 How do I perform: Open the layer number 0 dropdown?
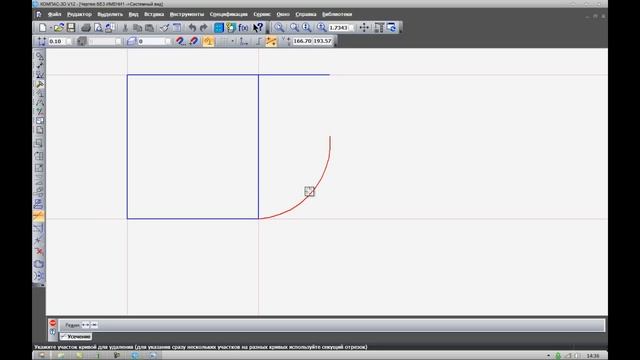coord(168,41)
